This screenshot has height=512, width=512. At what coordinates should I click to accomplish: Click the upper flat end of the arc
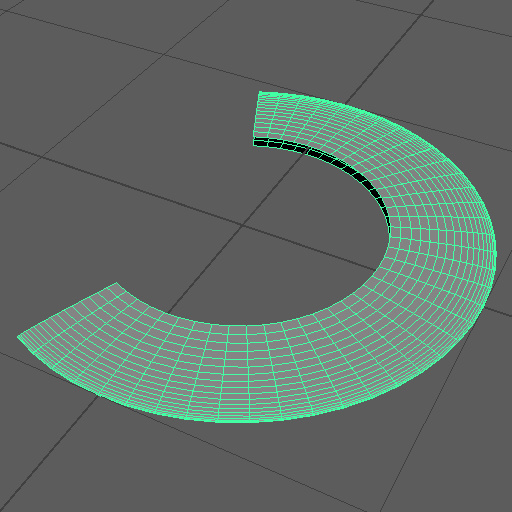pyautogui.click(x=257, y=117)
